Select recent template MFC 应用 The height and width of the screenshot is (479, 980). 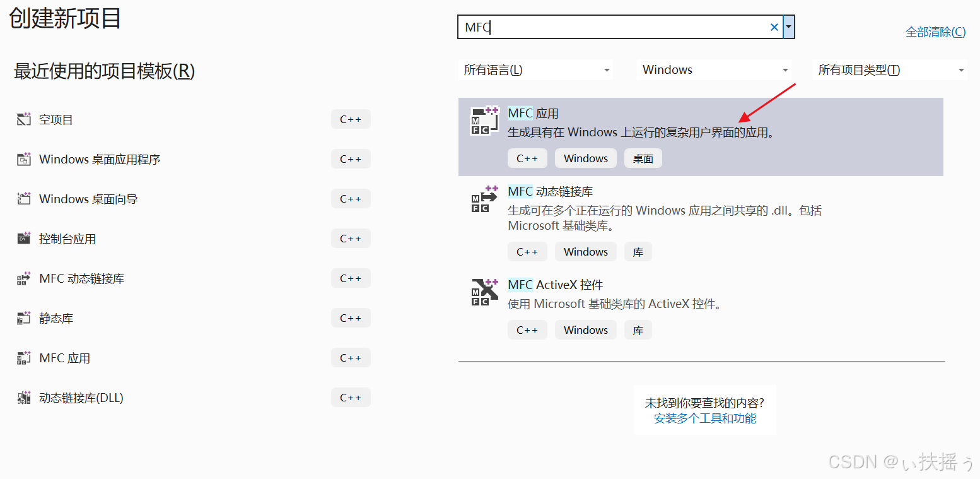pyautogui.click(x=192, y=358)
